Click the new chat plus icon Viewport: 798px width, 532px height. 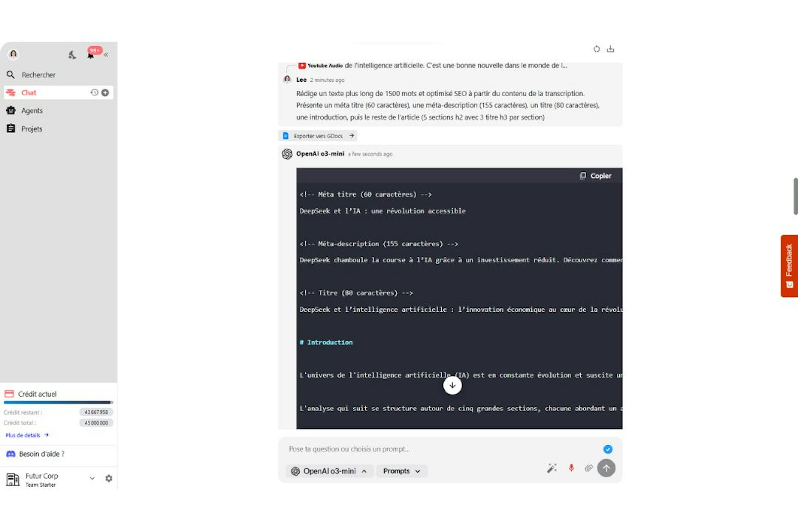[106, 92]
